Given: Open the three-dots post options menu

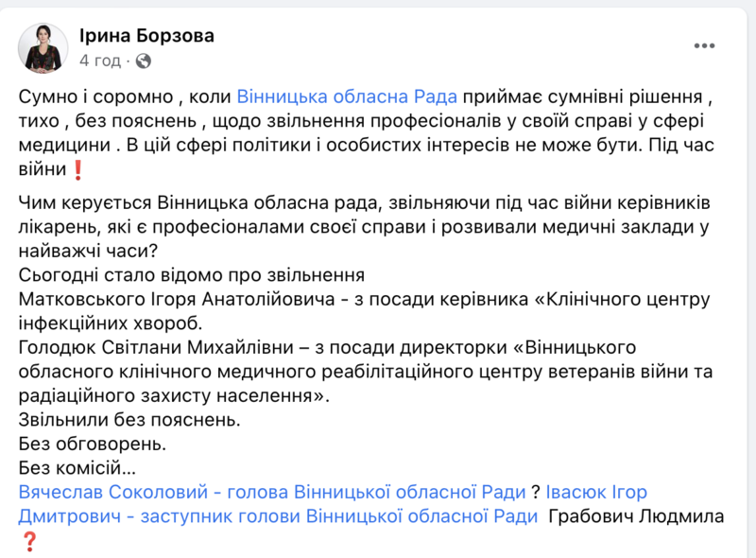Looking at the screenshot, I should [x=704, y=45].
